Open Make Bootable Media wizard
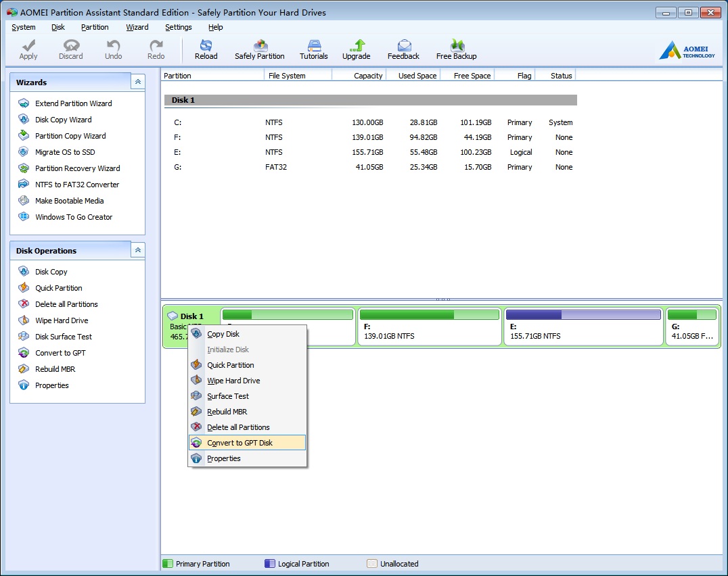Screen dimensions: 728x576 69,201
